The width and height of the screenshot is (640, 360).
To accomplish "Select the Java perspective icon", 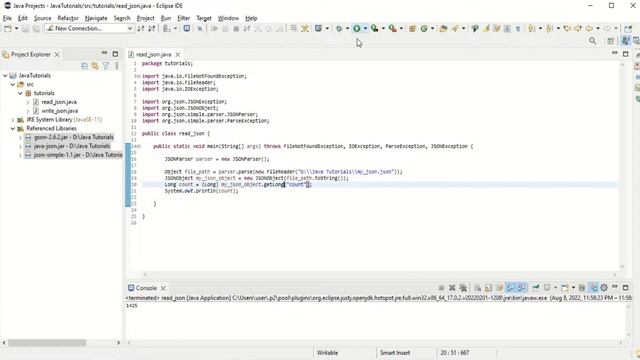I will (x=625, y=40).
